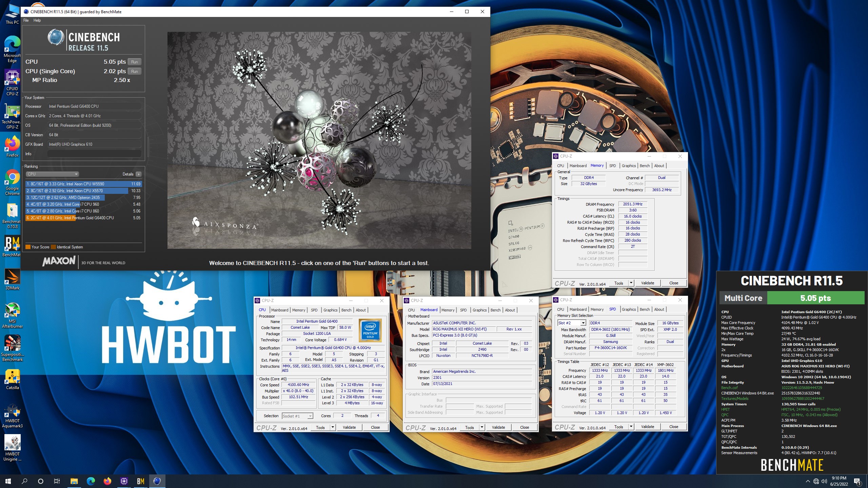Open Tools dropdown arrow in CPU-Z Mainboard window
The height and width of the screenshot is (488, 868).
[482, 427]
